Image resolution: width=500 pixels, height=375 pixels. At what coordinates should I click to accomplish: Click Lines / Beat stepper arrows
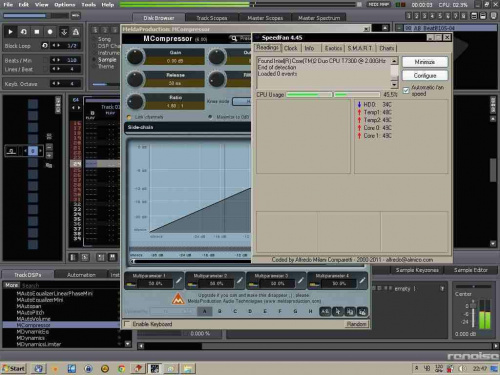point(56,69)
